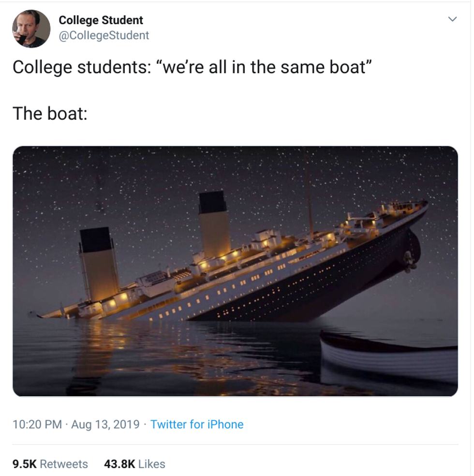Image resolution: width=474 pixels, height=476 pixels.
Task: Open the tweet options chevron menu
Action: pos(452,20)
